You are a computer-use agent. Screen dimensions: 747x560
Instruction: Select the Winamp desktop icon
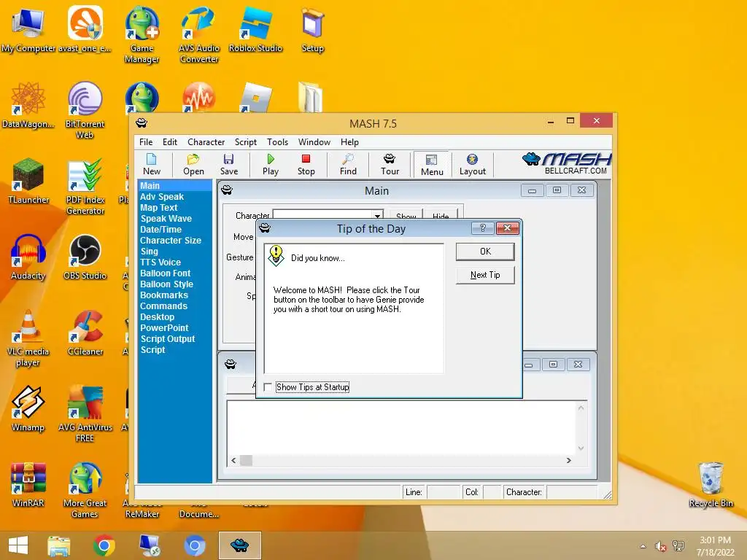tap(28, 408)
